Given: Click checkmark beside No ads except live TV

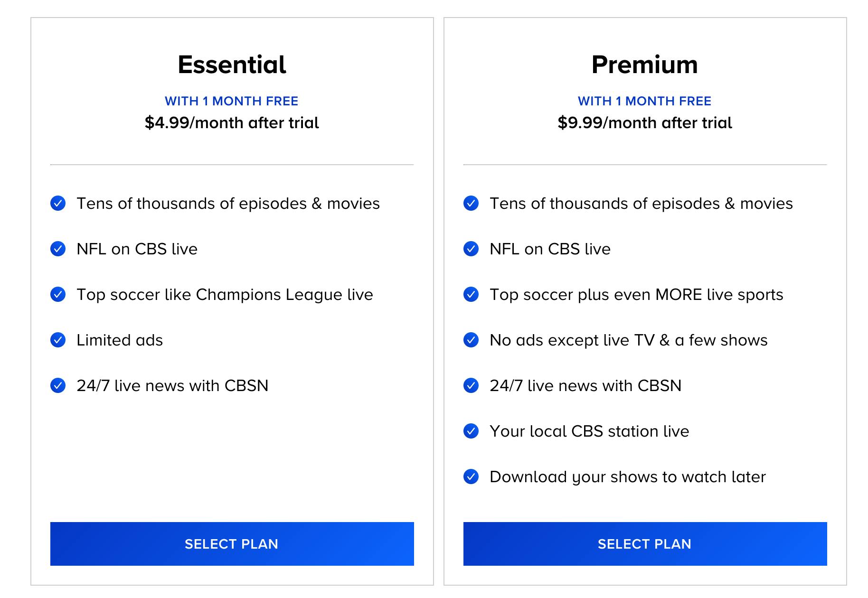Looking at the screenshot, I should tap(471, 340).
